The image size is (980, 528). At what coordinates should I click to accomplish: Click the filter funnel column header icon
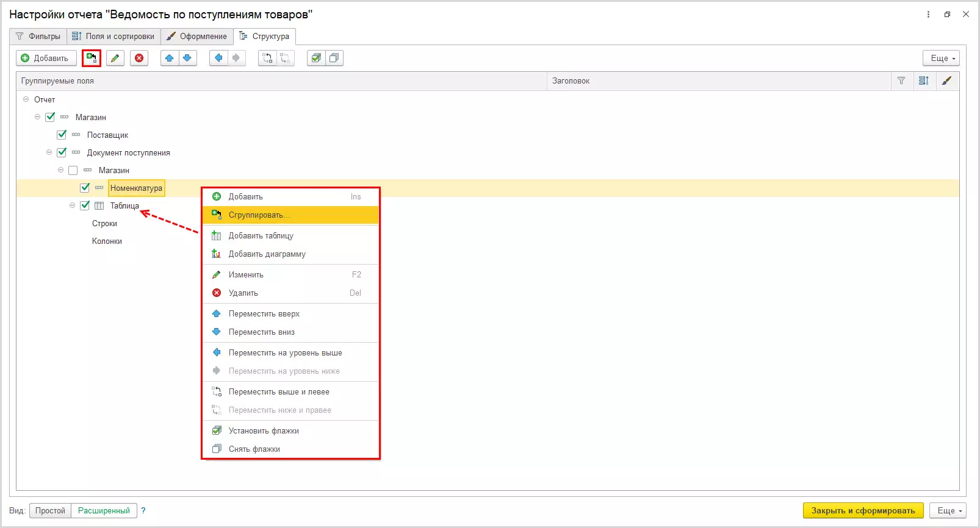click(901, 80)
